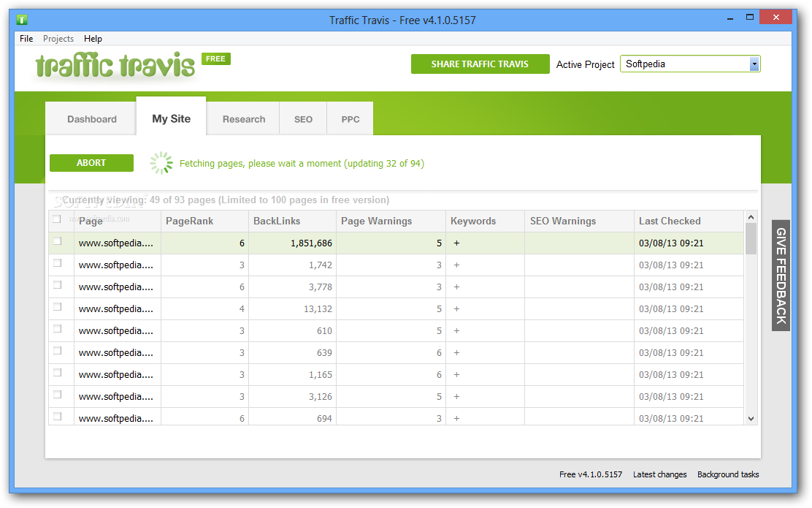Click the traffic travis logo

[115, 66]
